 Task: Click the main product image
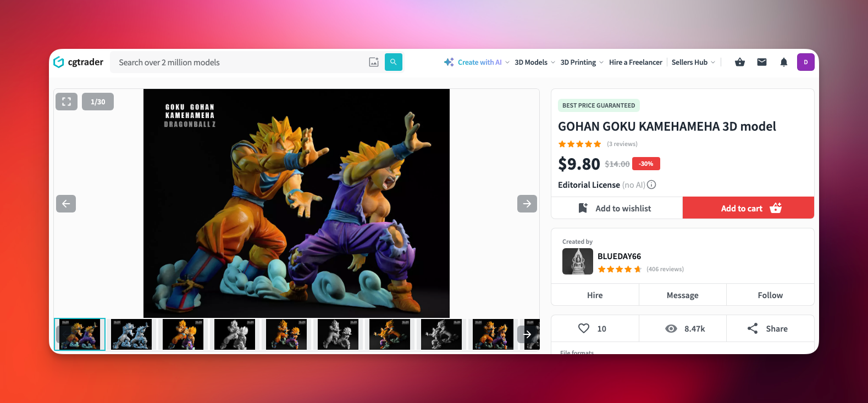[296, 203]
